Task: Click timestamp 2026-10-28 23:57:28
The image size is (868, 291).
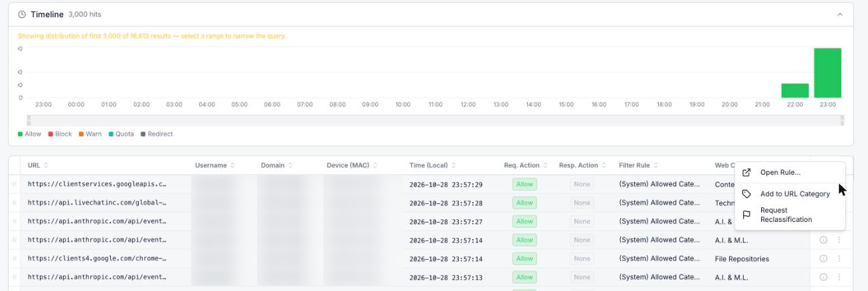Action: pyautogui.click(x=446, y=203)
